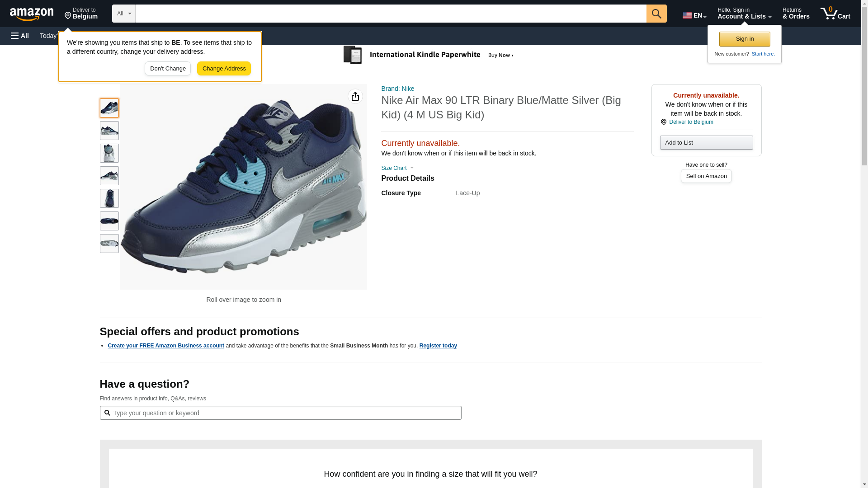Click the question search input field
Screen dimensions: 868x488
point(285,413)
